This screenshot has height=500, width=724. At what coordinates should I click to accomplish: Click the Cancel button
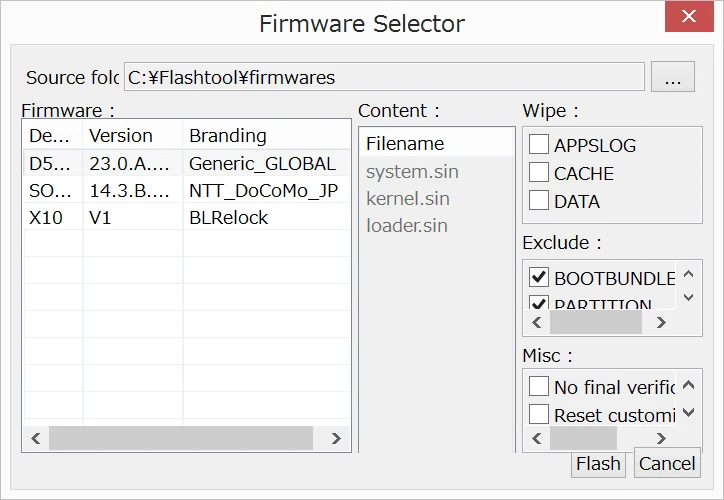tap(667, 463)
